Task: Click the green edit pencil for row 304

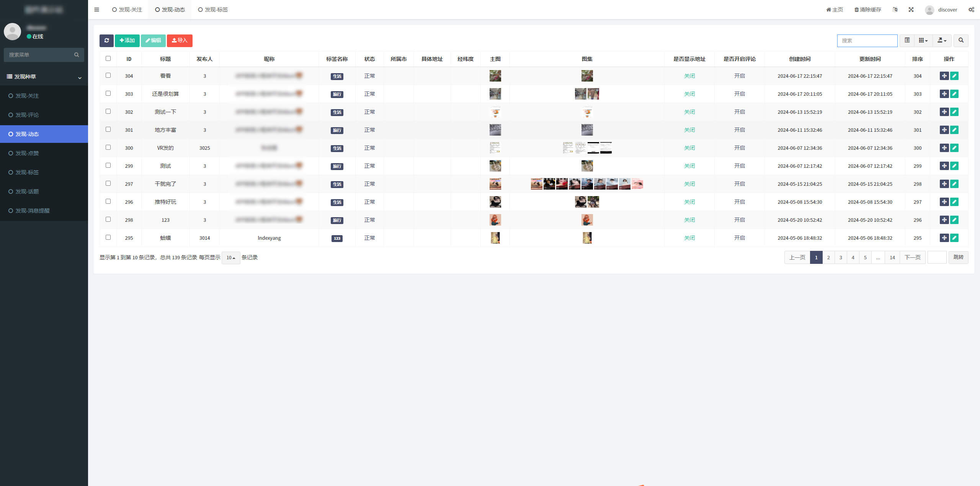Action: (x=954, y=76)
